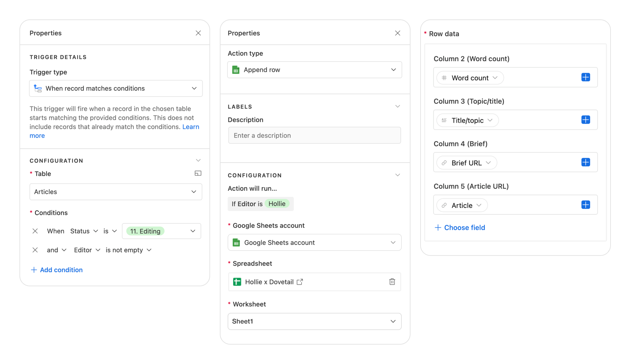Open the Trigger type dropdown
The height and width of the screenshot is (364, 629).
tap(116, 88)
